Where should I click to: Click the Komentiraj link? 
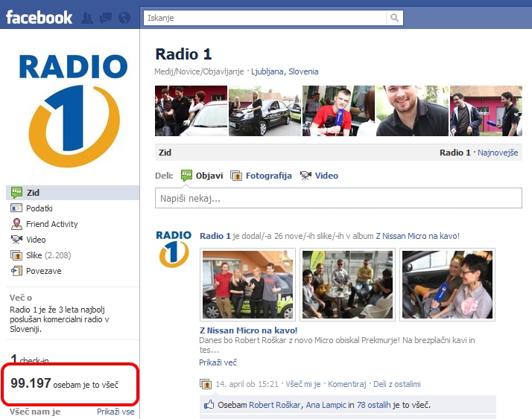point(346,384)
